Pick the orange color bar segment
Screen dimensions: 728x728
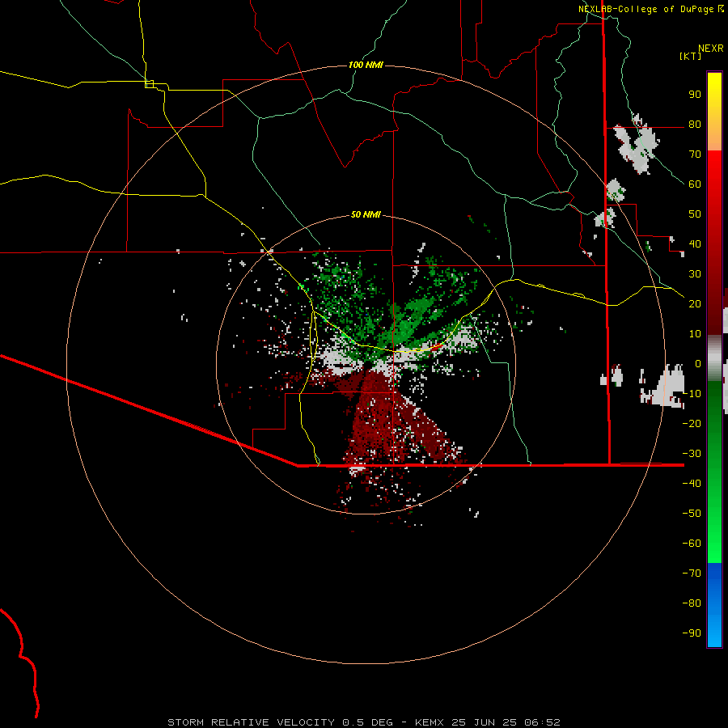pos(714,137)
